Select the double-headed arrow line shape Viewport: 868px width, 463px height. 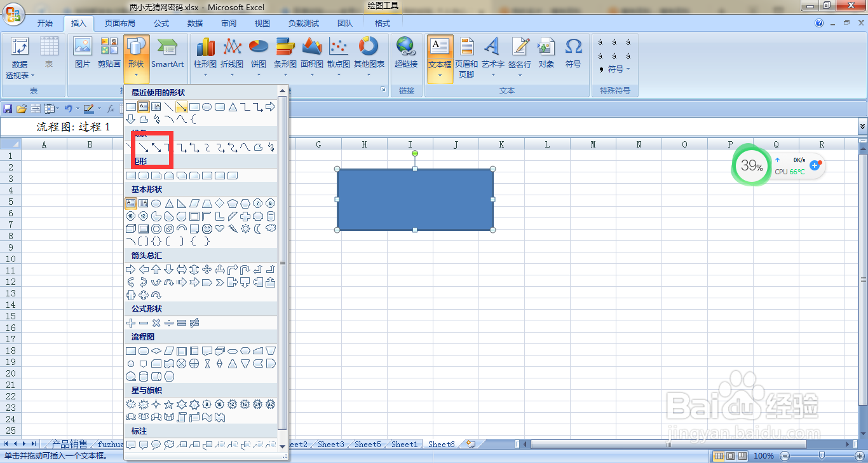click(x=156, y=148)
